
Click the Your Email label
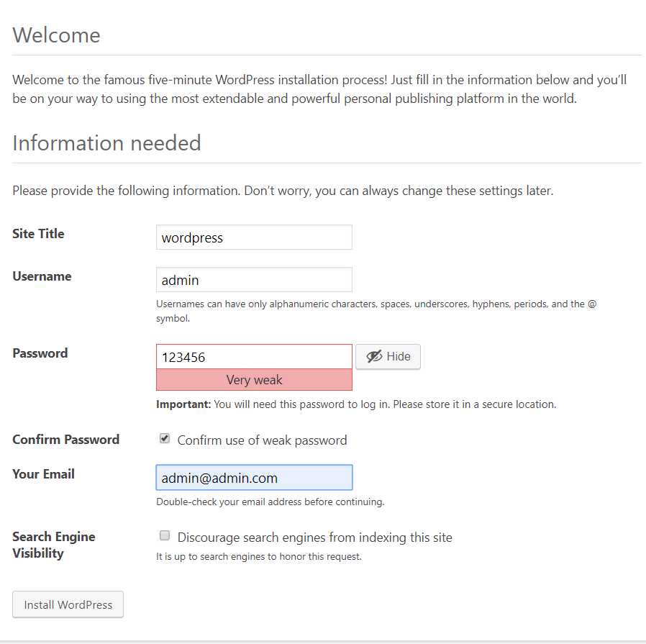43,474
